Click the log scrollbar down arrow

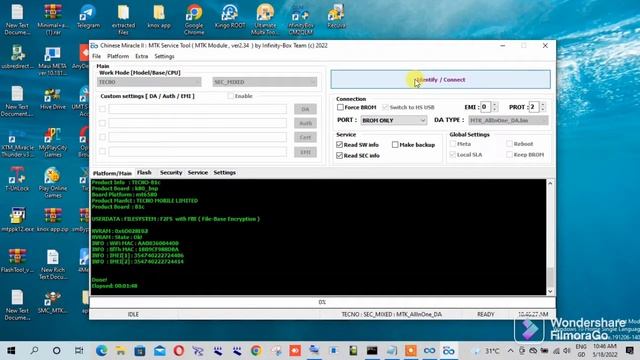(x=550, y=291)
